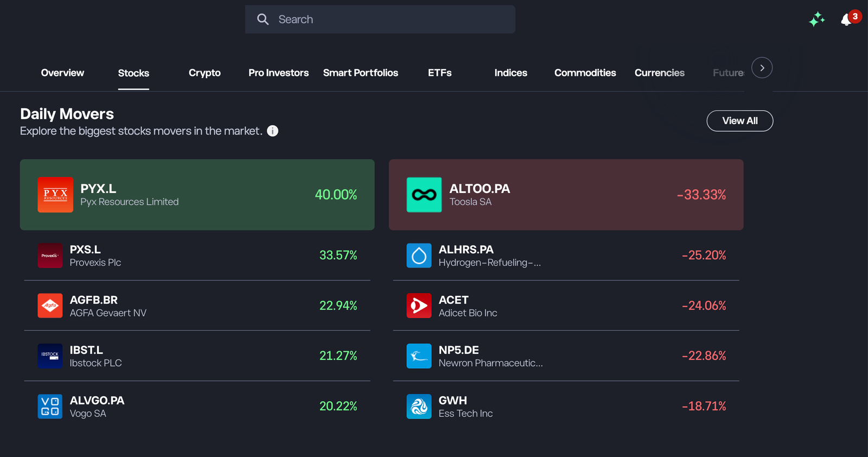Click the -18.71% change value
Image resolution: width=868 pixels, height=457 pixels.
click(x=704, y=407)
